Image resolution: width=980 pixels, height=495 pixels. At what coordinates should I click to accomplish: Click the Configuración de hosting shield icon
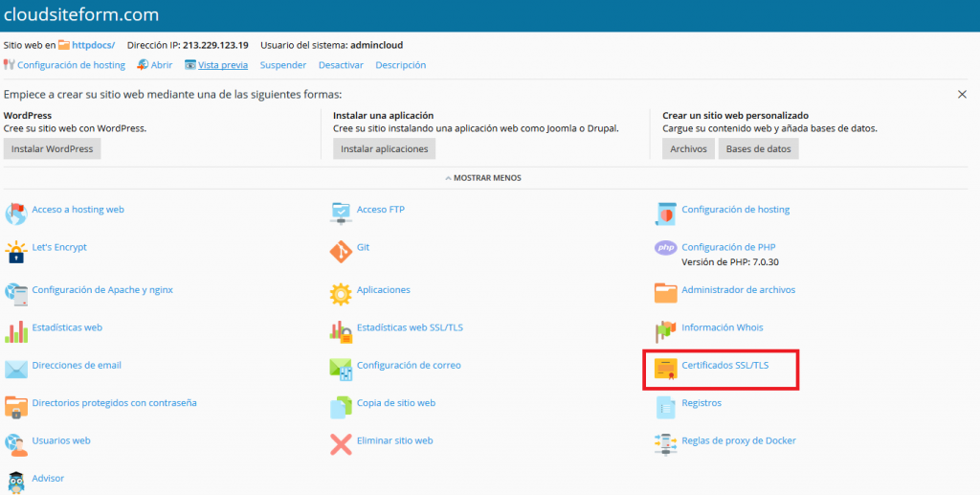coord(666,214)
